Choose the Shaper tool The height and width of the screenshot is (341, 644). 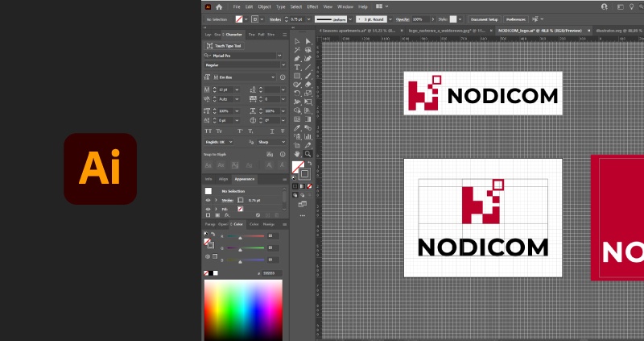(297, 85)
